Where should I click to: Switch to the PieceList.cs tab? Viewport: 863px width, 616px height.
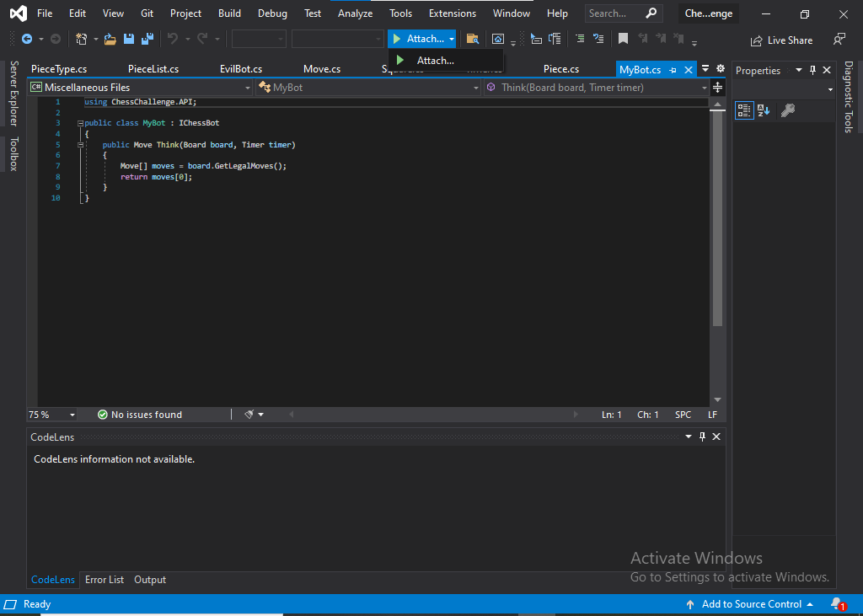(x=153, y=69)
